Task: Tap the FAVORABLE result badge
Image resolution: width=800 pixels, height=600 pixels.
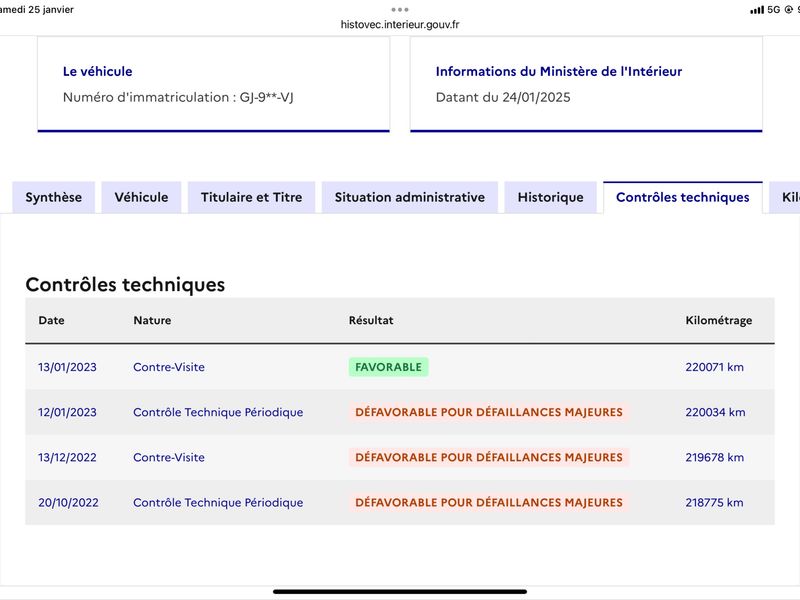Action: 388,367
